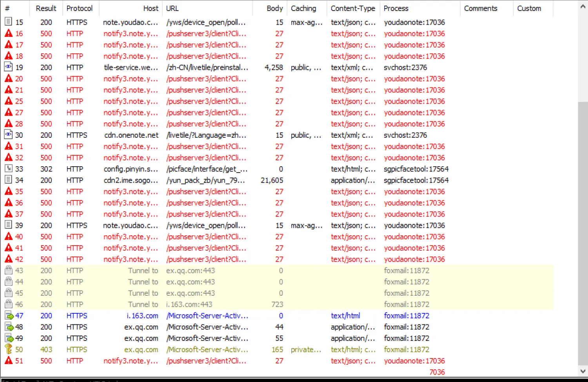This screenshot has height=382, width=588.
Task: Click i.163.com:443 tunnel URL in row 46
Action: pyautogui.click(x=189, y=304)
